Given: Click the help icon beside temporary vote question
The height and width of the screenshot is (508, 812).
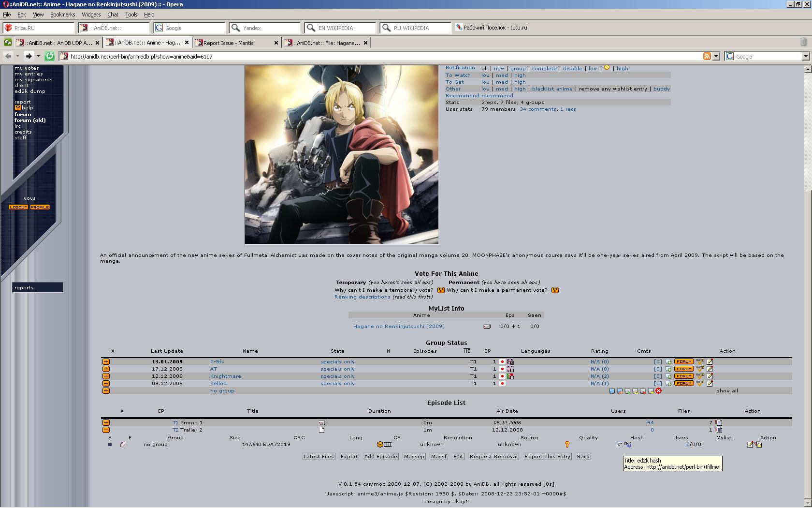Looking at the screenshot, I should point(440,290).
